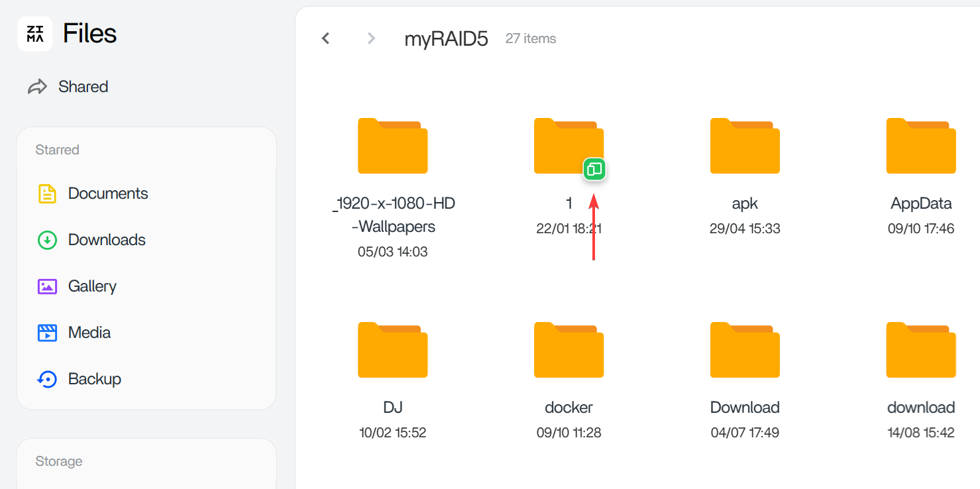Click the Starred section header
The width and height of the screenshot is (980, 489).
point(57,150)
